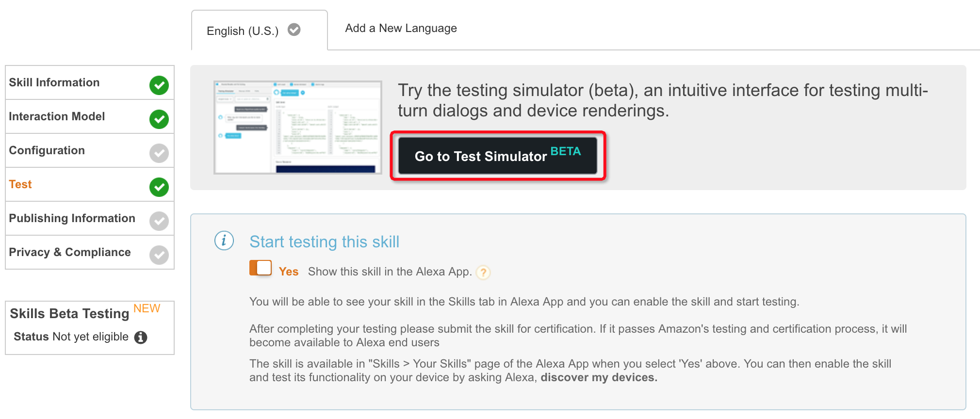Click the checkmark icon on English (U.S.) tab
The width and height of the screenshot is (980, 419).
click(x=294, y=30)
